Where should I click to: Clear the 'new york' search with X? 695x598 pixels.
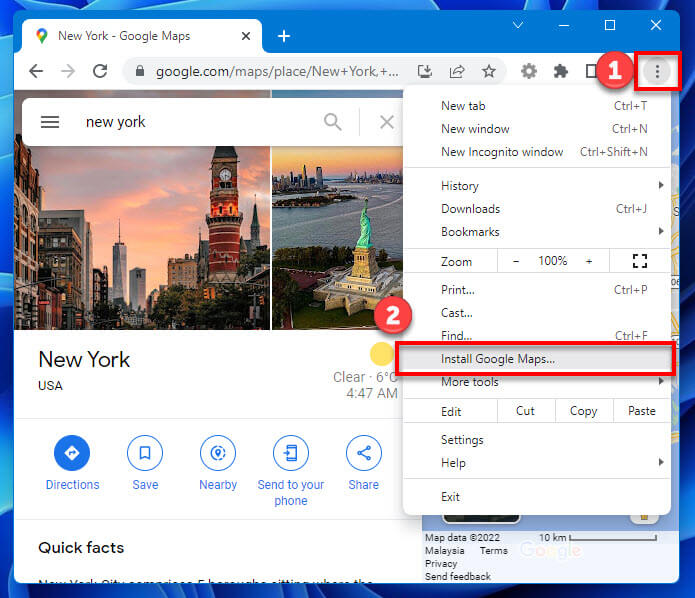[387, 121]
